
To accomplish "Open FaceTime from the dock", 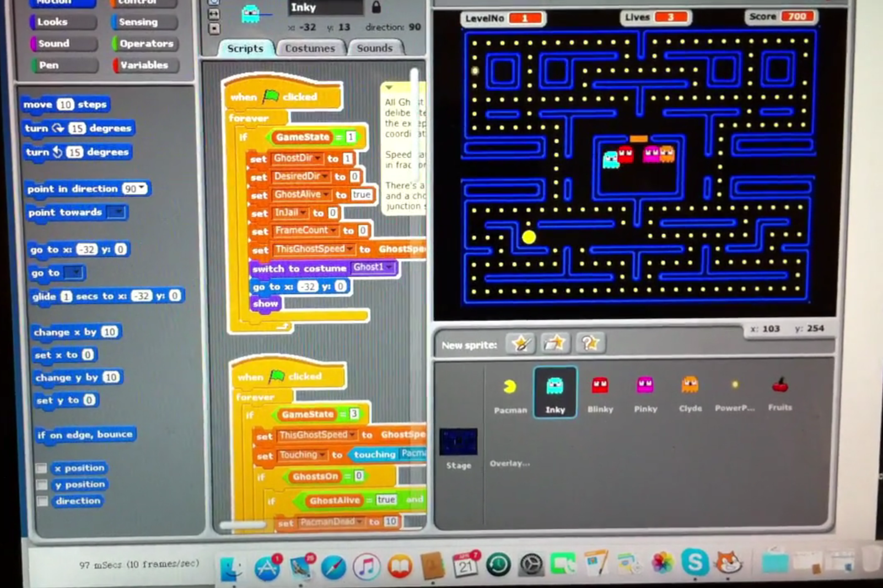I will tap(563, 564).
